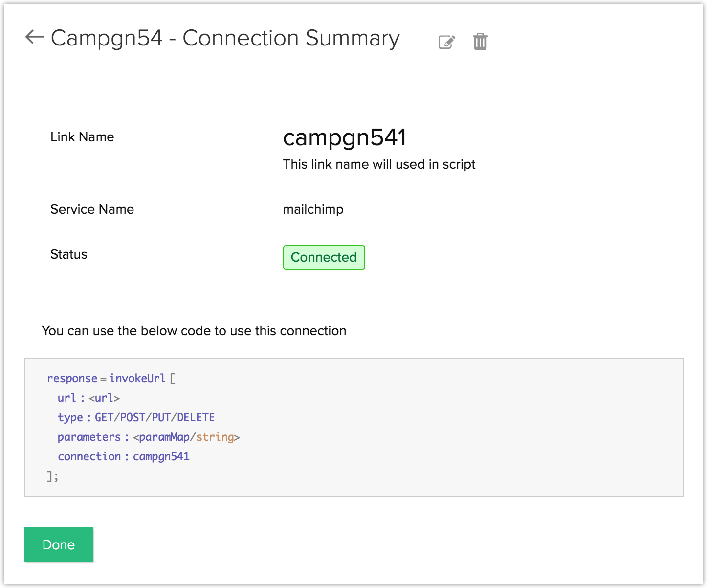Select the mailchimp service value
Screen dimensions: 707x588
pos(313,209)
